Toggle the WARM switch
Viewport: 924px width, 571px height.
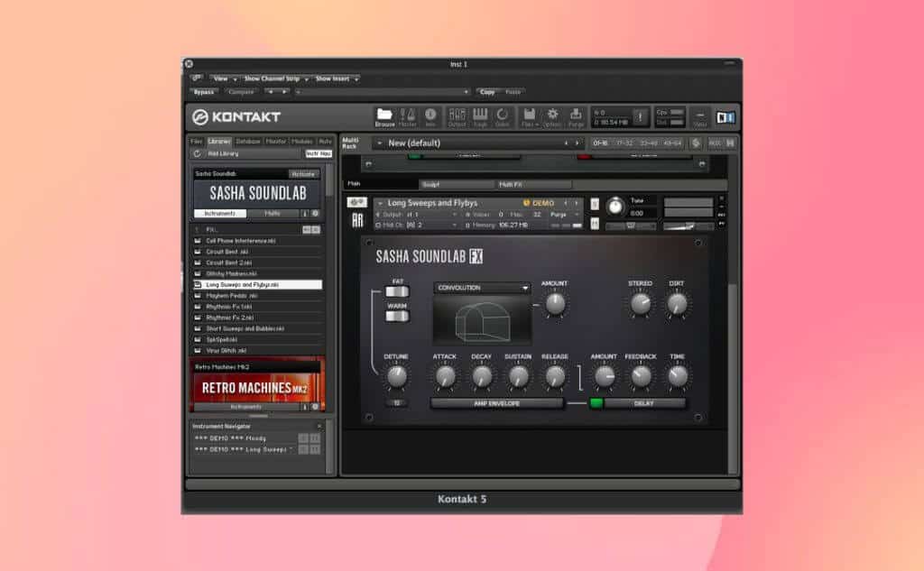397,316
